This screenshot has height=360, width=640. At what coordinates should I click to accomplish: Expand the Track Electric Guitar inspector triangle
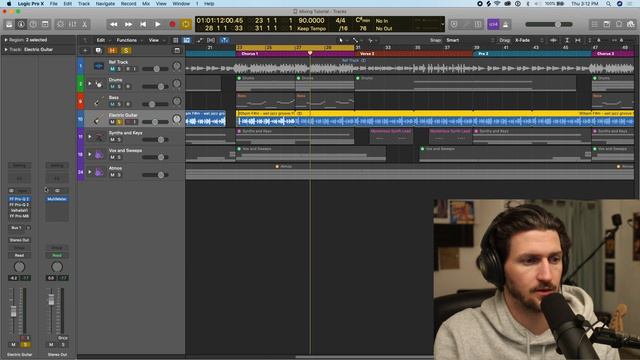6,50
